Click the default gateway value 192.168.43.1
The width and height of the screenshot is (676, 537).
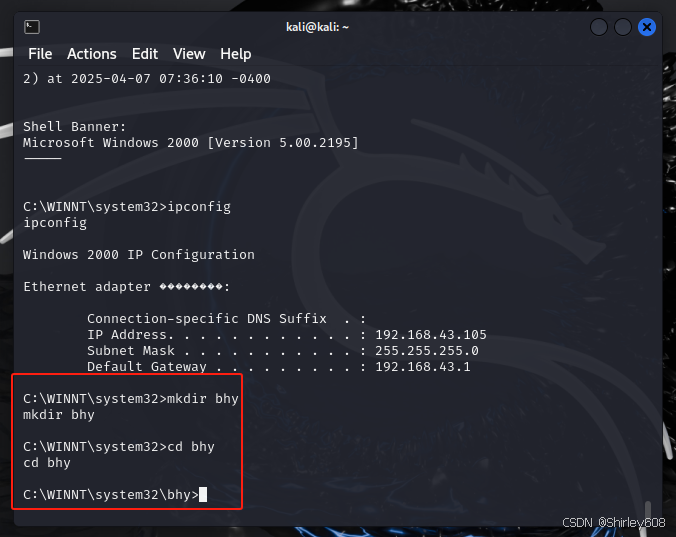click(422, 367)
